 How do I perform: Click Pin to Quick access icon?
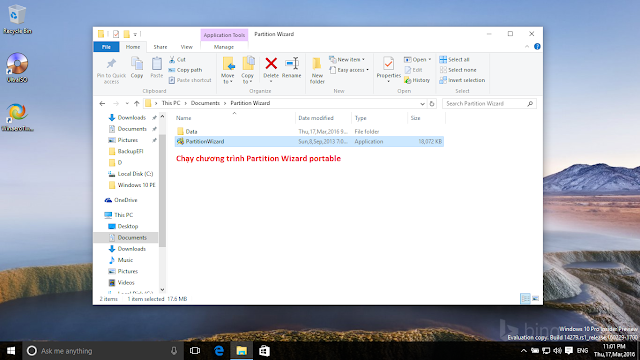111,64
